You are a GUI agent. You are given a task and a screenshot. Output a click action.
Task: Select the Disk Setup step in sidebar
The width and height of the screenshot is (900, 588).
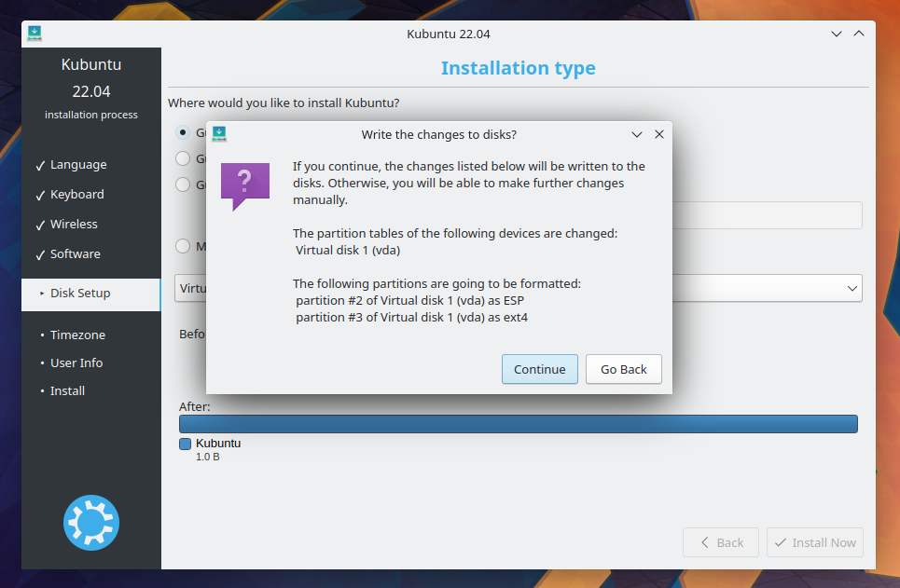point(90,294)
